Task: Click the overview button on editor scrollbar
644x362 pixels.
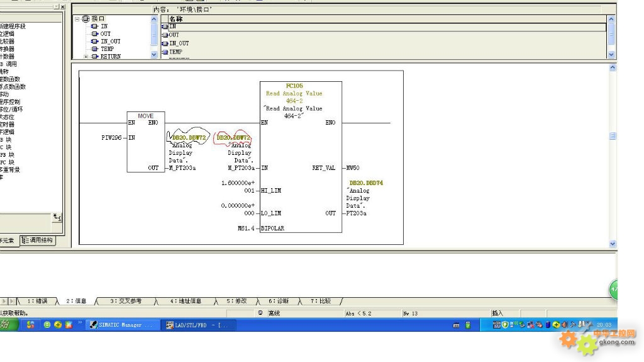Action: [613, 136]
